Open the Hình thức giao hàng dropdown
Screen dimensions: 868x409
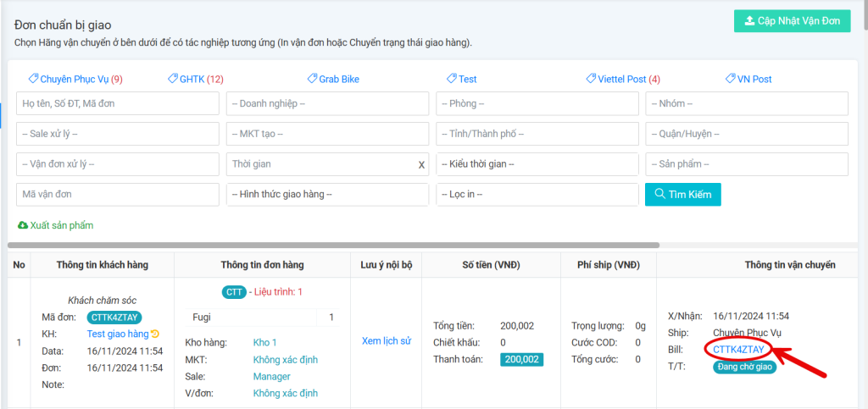pyautogui.click(x=327, y=195)
